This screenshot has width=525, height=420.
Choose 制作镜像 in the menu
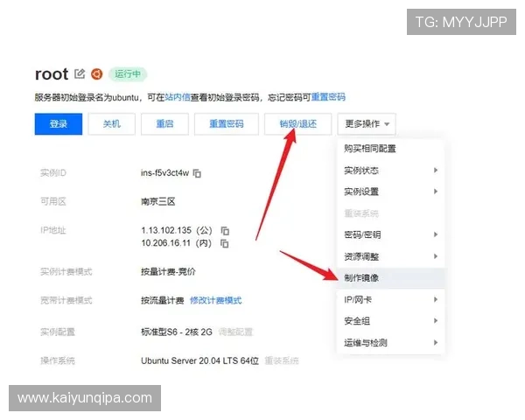point(391,278)
